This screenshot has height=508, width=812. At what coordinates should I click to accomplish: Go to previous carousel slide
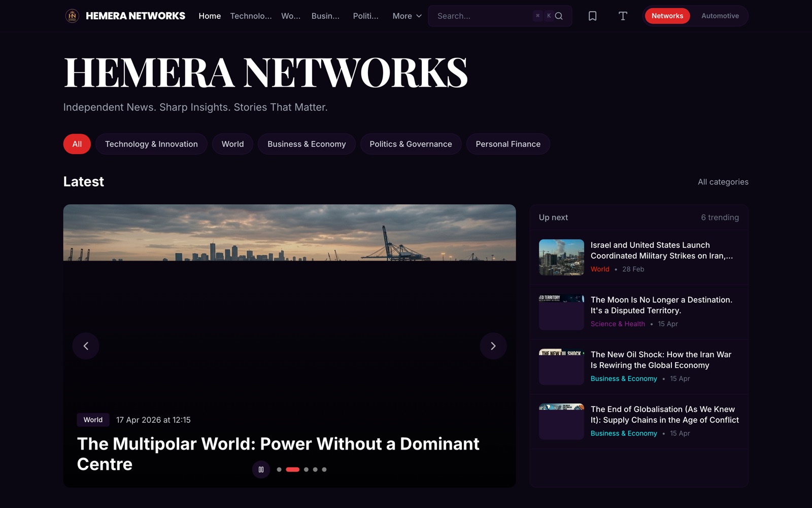coord(86,346)
